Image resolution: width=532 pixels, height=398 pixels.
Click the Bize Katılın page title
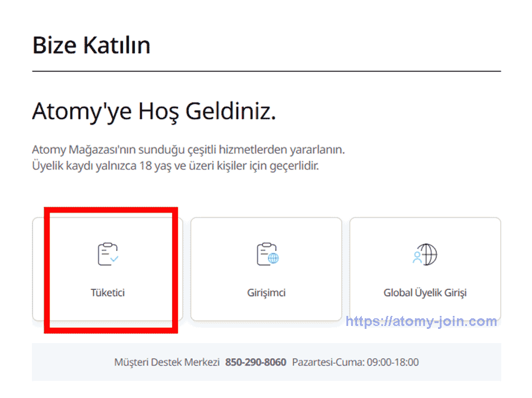(91, 45)
